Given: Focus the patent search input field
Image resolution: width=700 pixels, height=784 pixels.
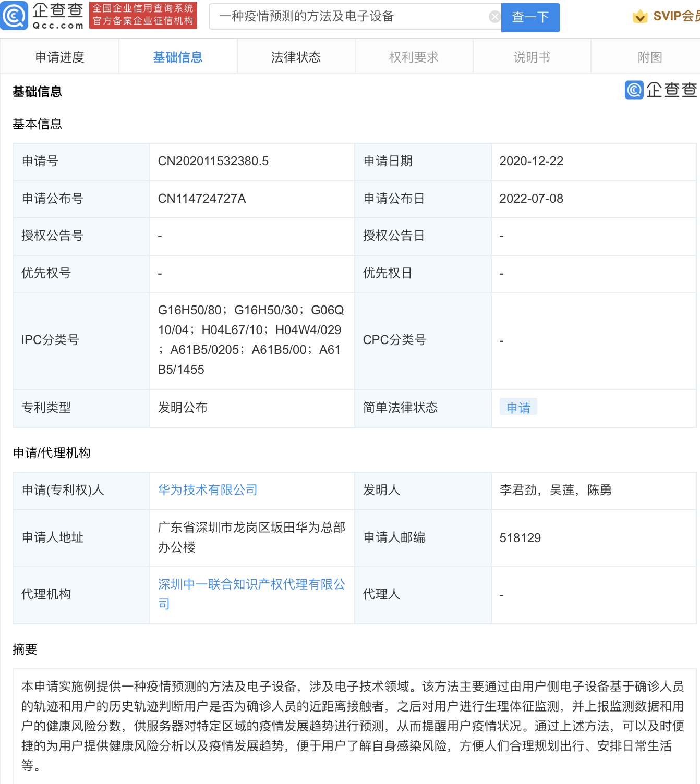Looking at the screenshot, I should [355, 17].
